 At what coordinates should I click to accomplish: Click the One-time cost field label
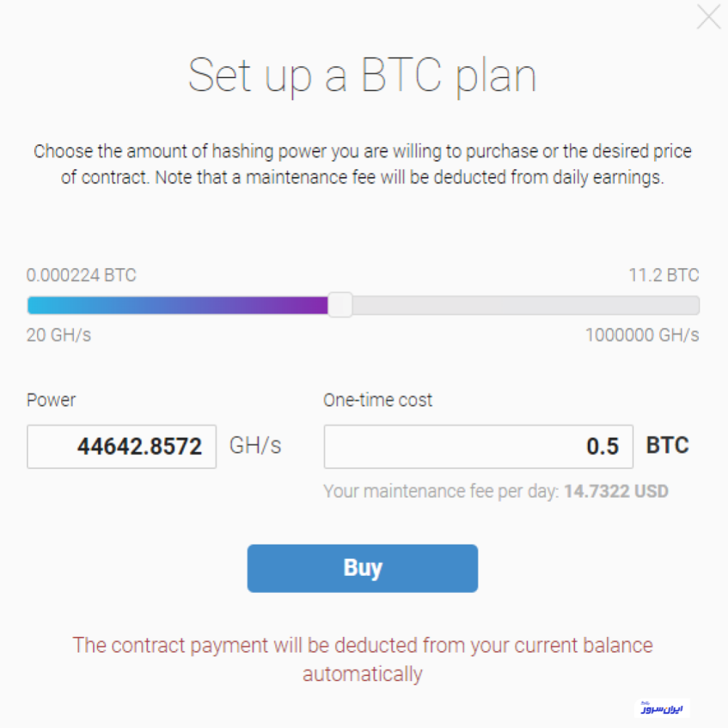click(x=378, y=400)
